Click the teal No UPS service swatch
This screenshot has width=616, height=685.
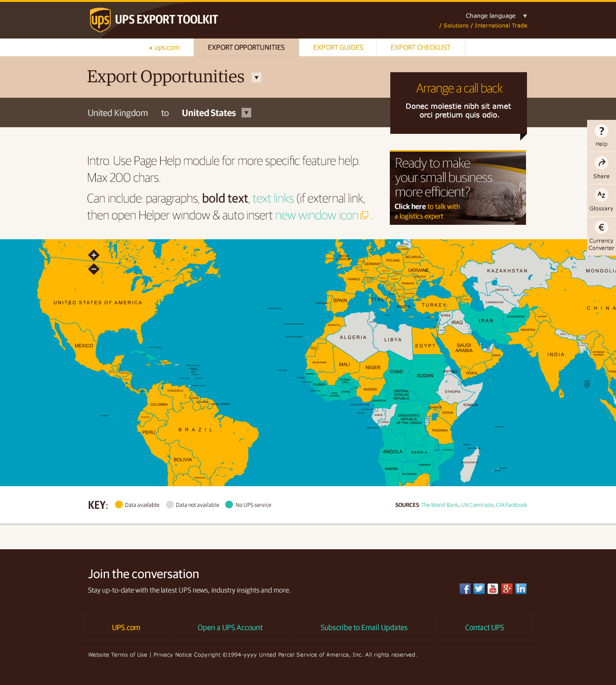coord(229,504)
